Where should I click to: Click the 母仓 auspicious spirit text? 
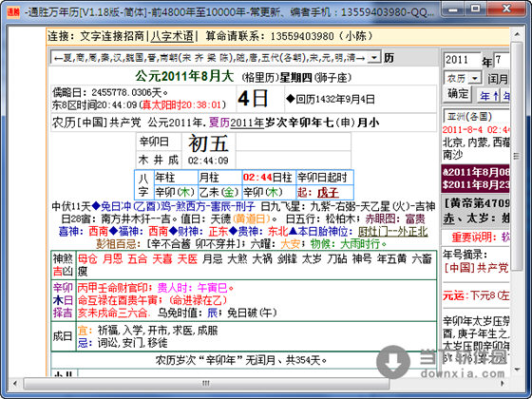coord(87,259)
